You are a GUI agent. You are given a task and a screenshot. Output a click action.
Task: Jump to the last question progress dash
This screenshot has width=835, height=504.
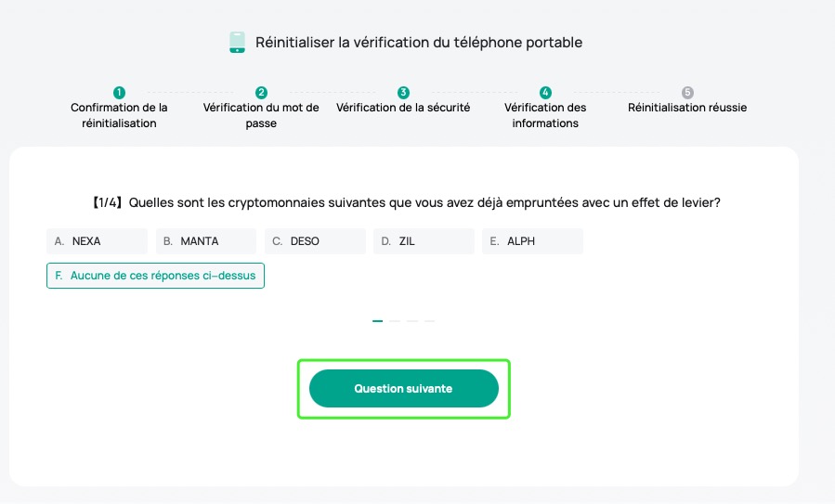430,321
